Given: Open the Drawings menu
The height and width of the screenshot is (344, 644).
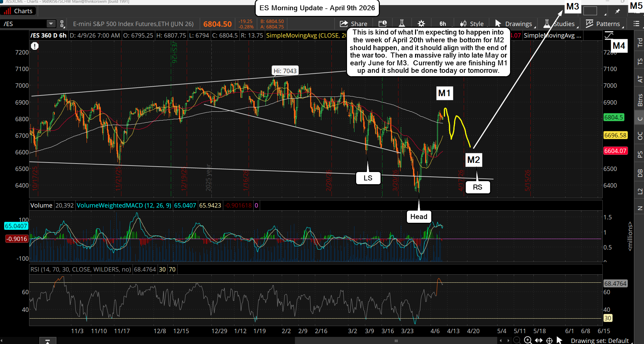Looking at the screenshot, I should point(514,24).
